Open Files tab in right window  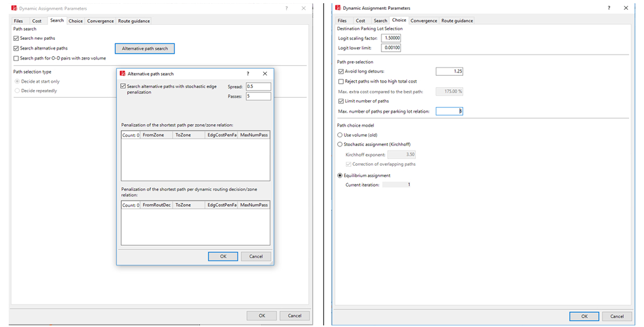[342, 21]
